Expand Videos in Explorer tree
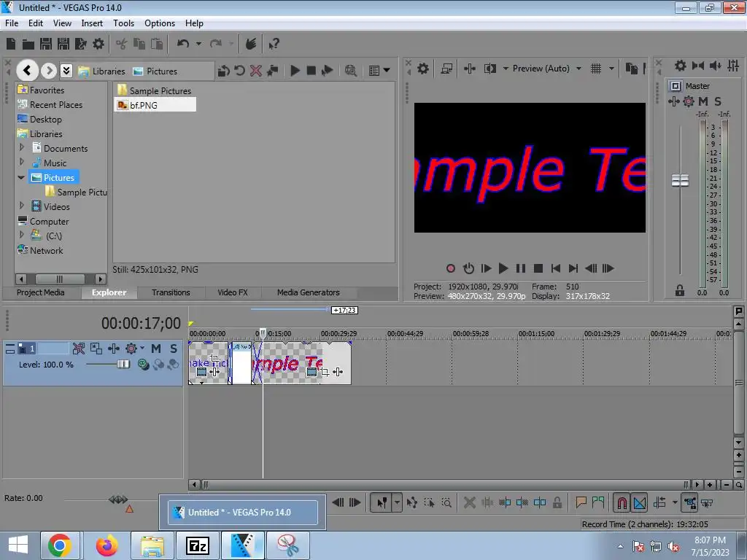747x560 pixels. pos(22,206)
